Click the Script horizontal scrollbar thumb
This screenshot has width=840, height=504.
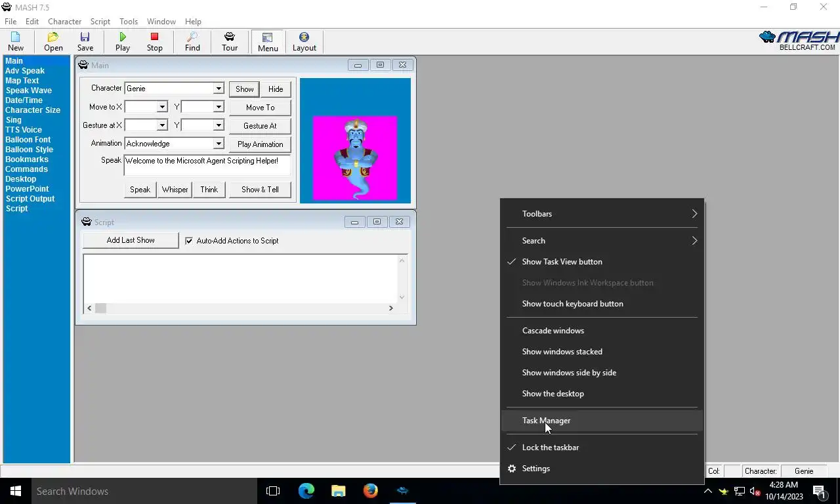100,308
